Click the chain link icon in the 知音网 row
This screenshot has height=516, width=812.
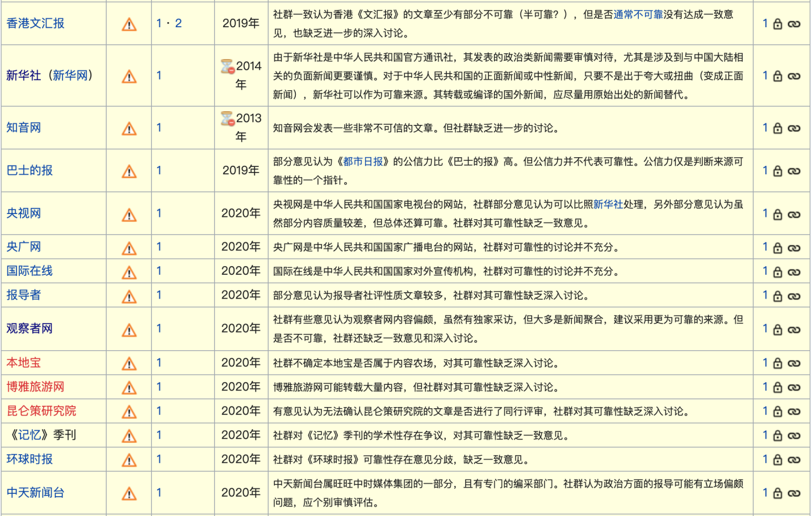tap(794, 128)
